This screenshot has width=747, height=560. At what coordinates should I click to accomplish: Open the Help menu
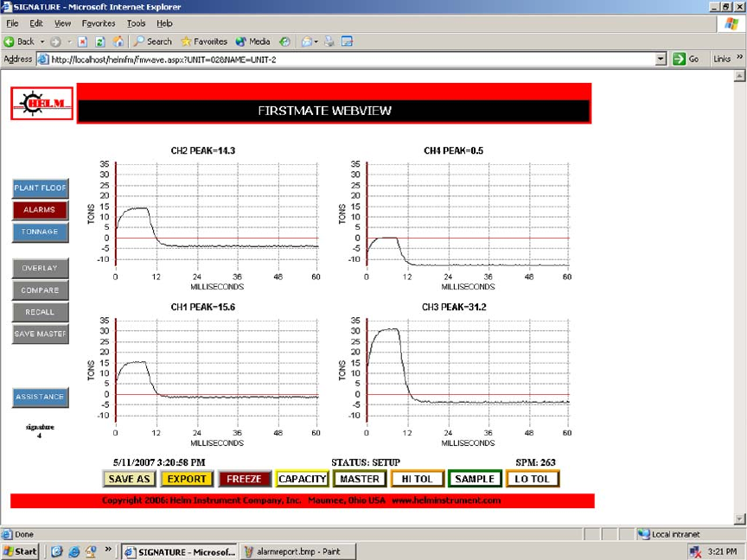pos(164,23)
